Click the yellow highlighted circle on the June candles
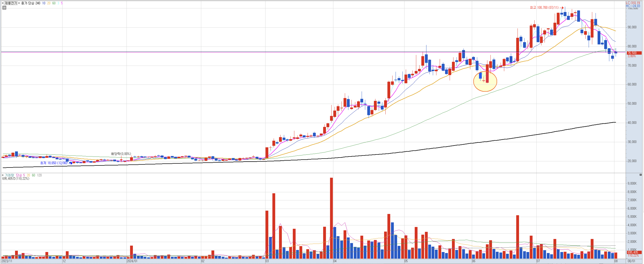Viewport: 644px width, 264px height. coord(485,82)
